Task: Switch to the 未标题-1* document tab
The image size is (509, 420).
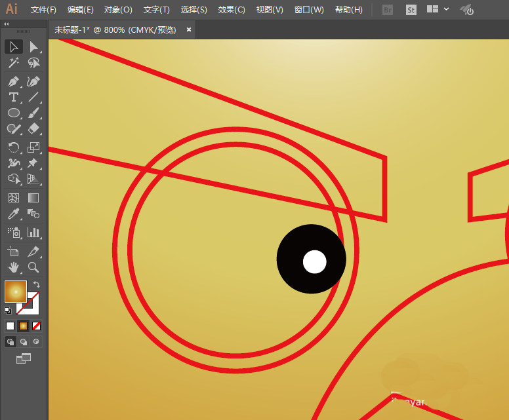Action: [x=115, y=30]
